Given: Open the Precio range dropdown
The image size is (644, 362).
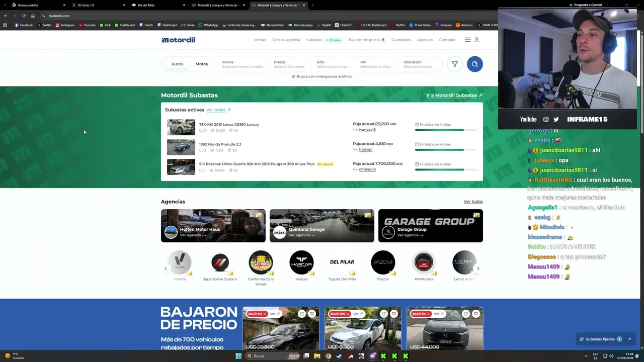Looking at the screenshot, I should pyautogui.click(x=289, y=64).
